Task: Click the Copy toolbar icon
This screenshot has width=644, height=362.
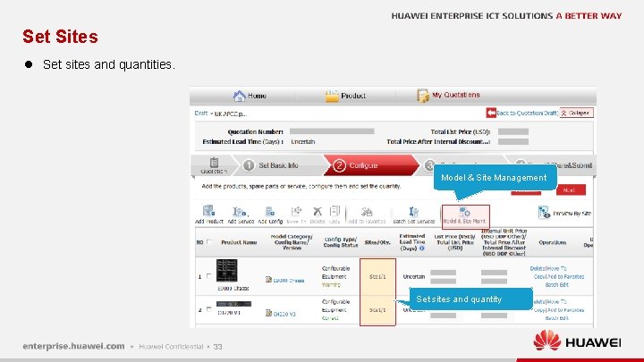Action: point(335,215)
